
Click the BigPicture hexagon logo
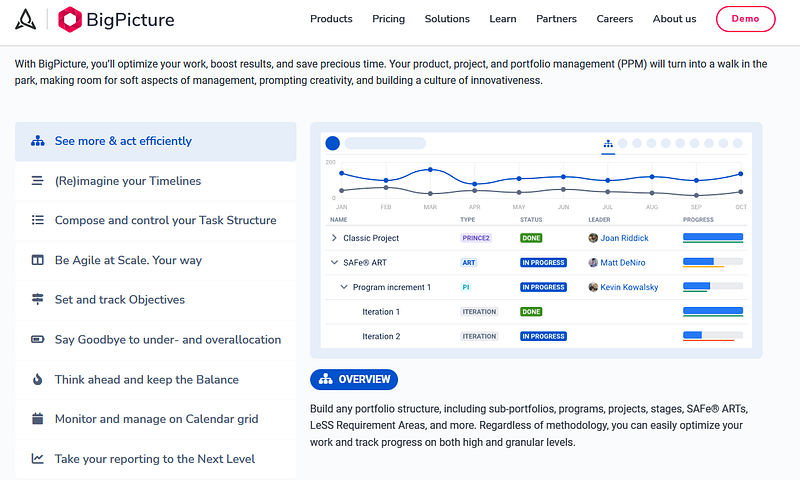tap(70, 18)
